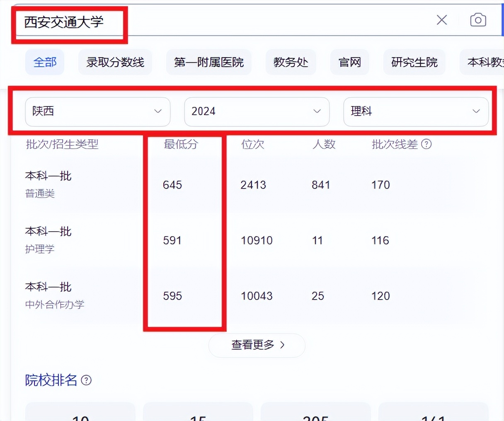The height and width of the screenshot is (421, 504).
Task: Click the rank value 2413
Action: [x=253, y=185]
